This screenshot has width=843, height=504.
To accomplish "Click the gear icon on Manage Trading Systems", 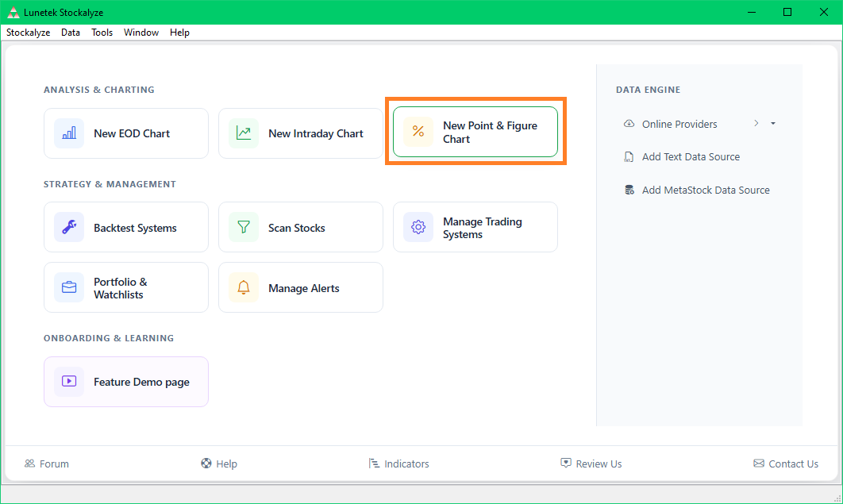I will click(418, 227).
